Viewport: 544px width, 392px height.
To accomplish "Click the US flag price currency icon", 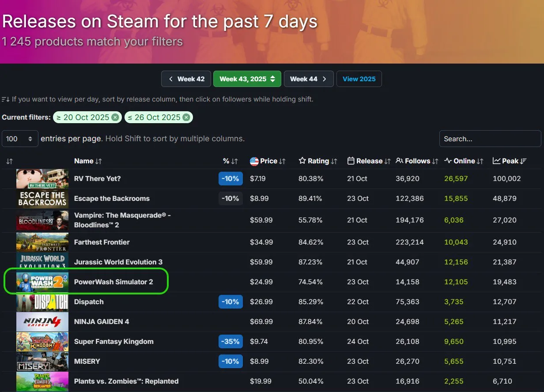I will coord(254,161).
